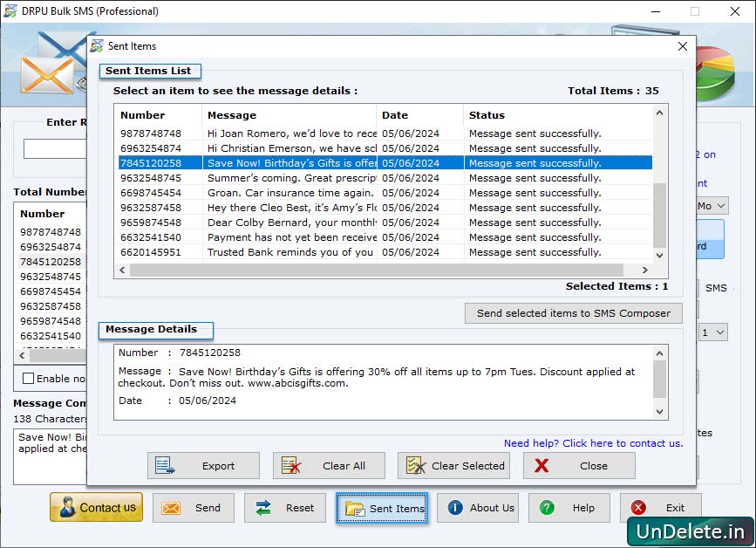The height and width of the screenshot is (548, 756).
Task: Click right arrow of list horizontal scrollbar
Action: click(x=644, y=270)
